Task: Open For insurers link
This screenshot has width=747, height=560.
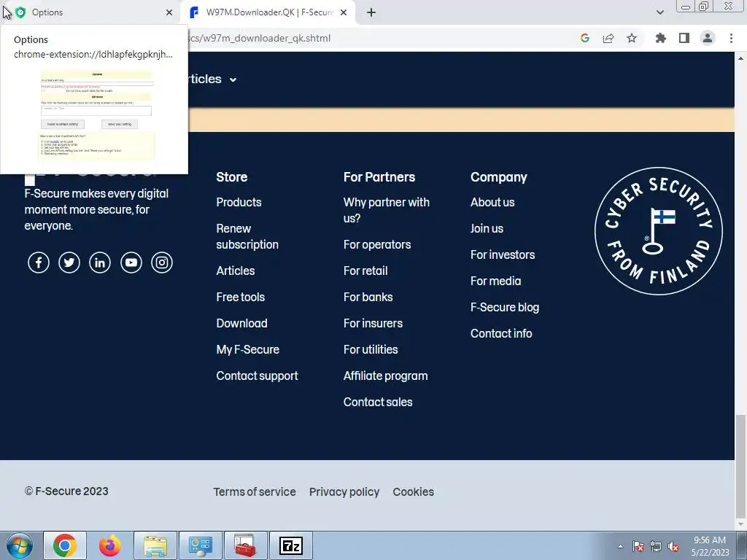Action: [373, 323]
